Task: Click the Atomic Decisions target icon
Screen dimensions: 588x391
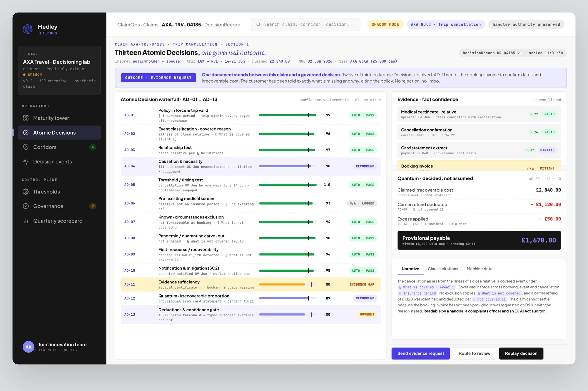Action: click(26, 133)
